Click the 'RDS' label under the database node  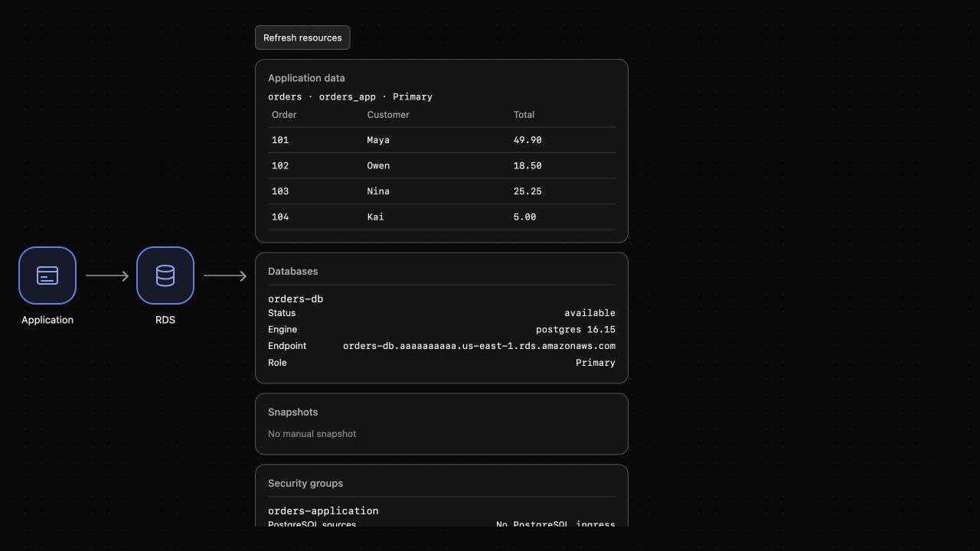point(165,320)
